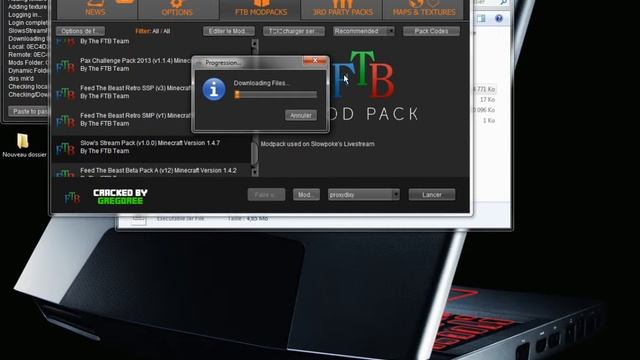Click the modpack list scroll up arrow
Screen dimensions: 640x360
(x=255, y=43)
